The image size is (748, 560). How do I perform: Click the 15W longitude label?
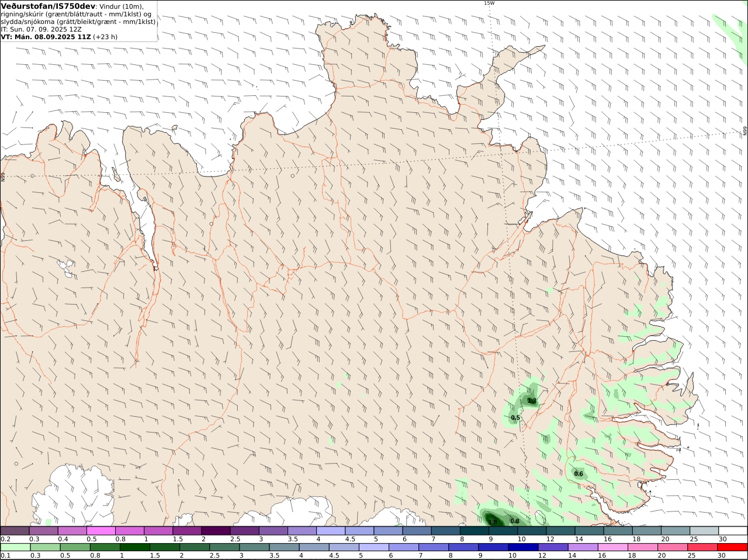pyautogui.click(x=489, y=3)
